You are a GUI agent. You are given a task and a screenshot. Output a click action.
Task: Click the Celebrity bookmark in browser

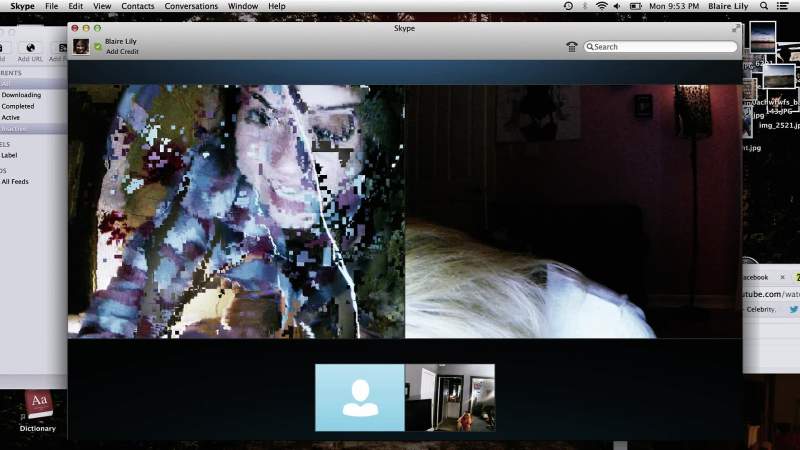tap(761, 310)
